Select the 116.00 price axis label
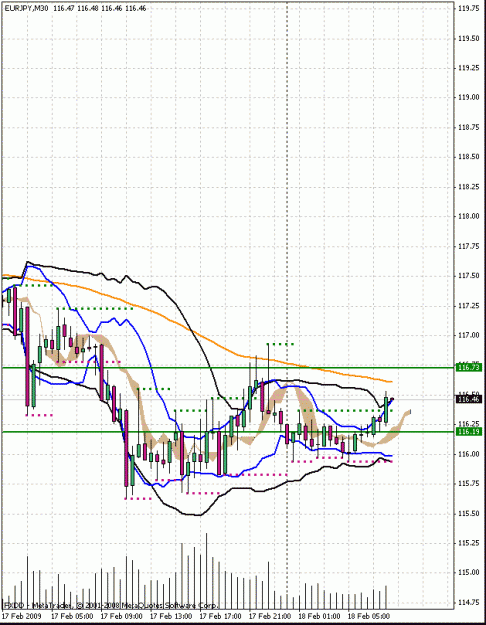The width and height of the screenshot is (486, 625). tap(468, 454)
